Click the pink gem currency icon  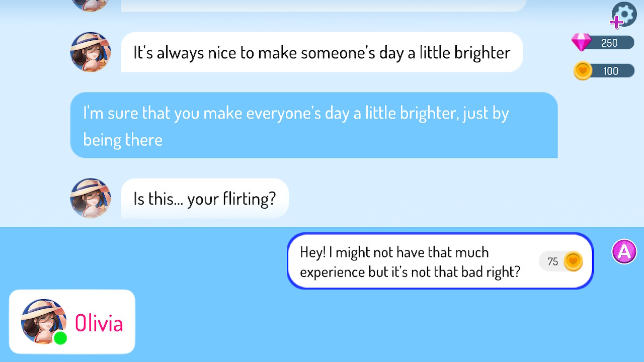tap(581, 42)
